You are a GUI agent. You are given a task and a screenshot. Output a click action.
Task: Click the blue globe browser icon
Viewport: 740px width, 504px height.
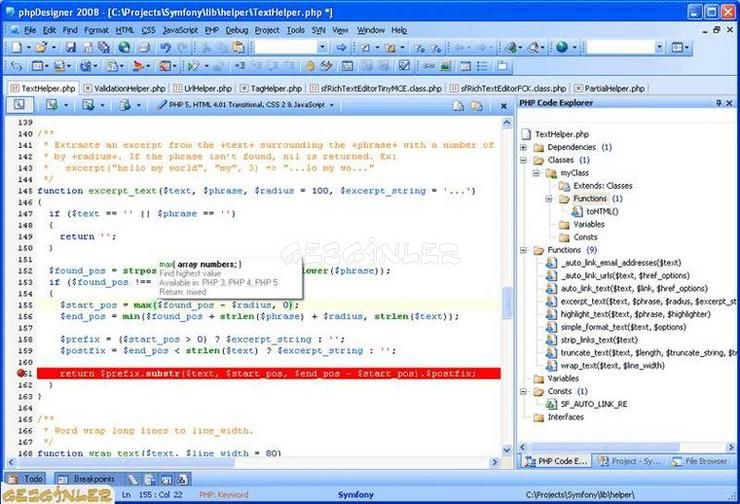click(x=562, y=47)
